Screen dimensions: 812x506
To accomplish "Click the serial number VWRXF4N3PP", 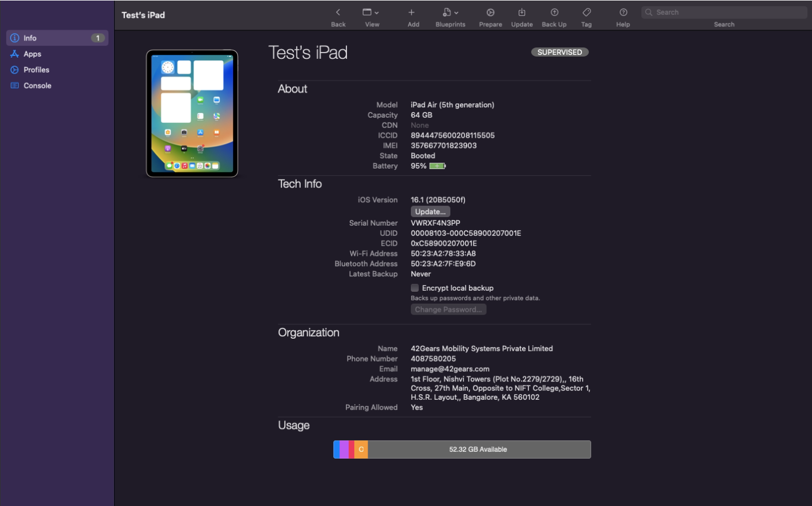I will [435, 223].
